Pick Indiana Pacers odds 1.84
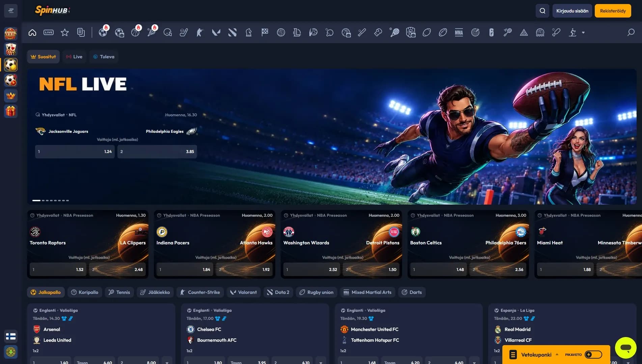This screenshot has height=364, width=642. 185,270
